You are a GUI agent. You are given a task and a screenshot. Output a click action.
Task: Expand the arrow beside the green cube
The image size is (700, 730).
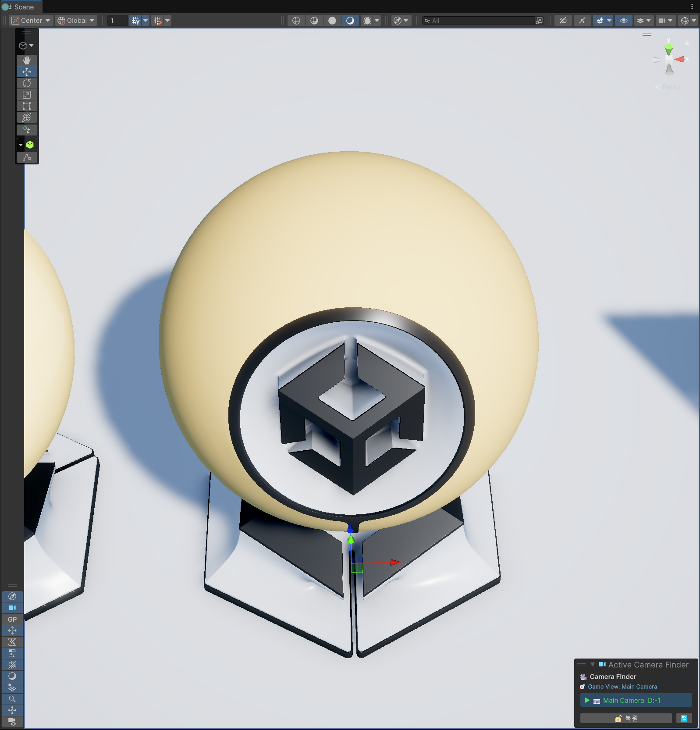point(21,145)
